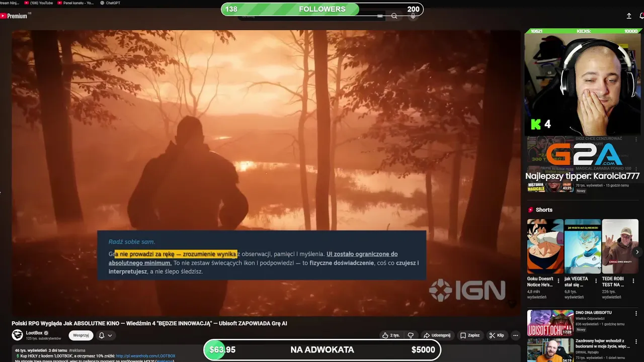Click the search magnifier icon
This screenshot has height=362, width=644.
(x=394, y=16)
